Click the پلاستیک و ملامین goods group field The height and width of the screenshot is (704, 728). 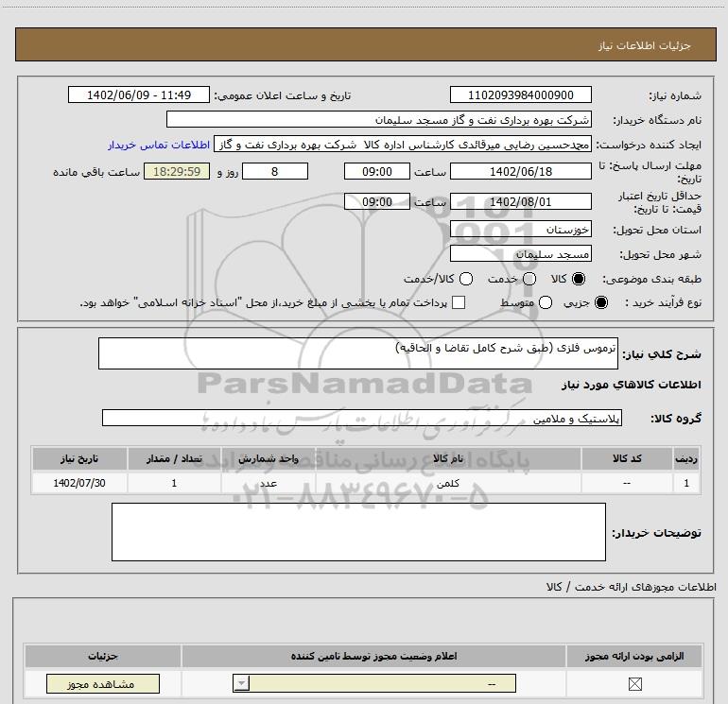362,418
